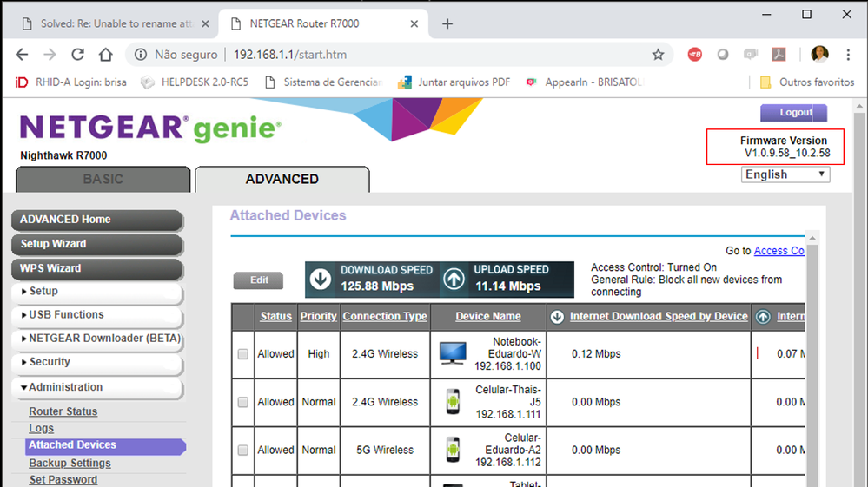Screen dimensions: 868x487
Task: Click the Android phone icon for Celular-Thais-J5
Action: tap(453, 402)
